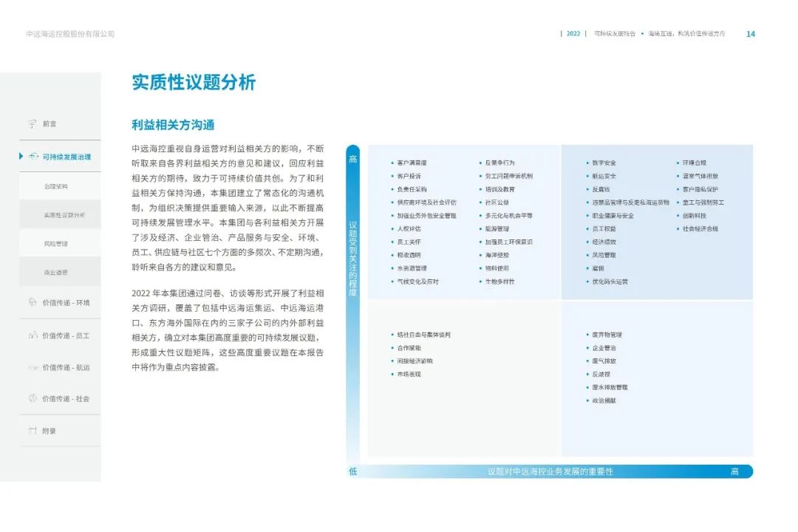Click the 废弃物管理 matrix item
This screenshot has height=532, width=798.
(x=607, y=335)
